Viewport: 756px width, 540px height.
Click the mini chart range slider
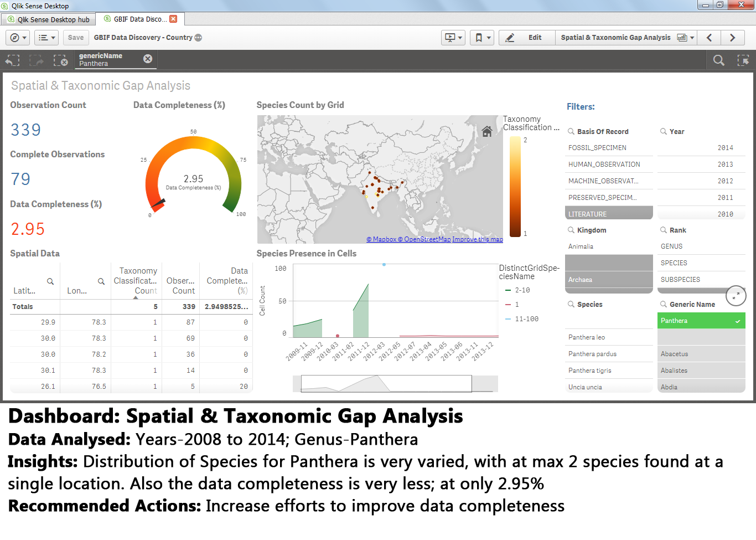pyautogui.click(x=386, y=383)
